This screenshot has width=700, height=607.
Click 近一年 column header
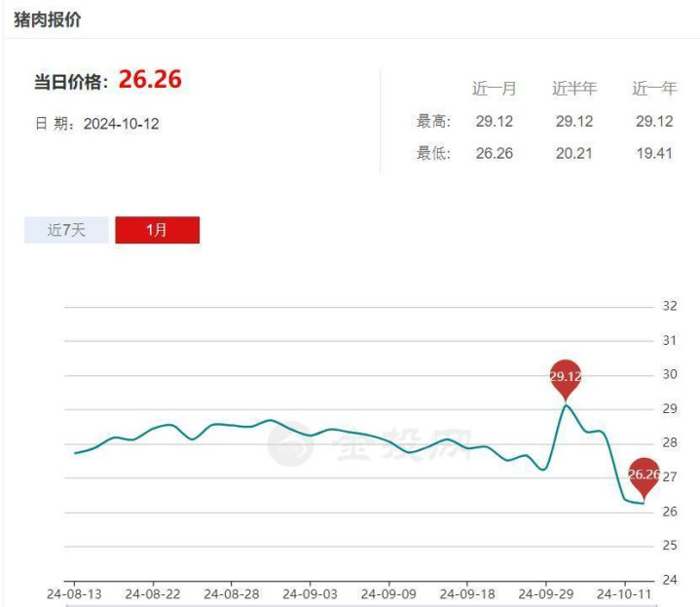click(654, 89)
